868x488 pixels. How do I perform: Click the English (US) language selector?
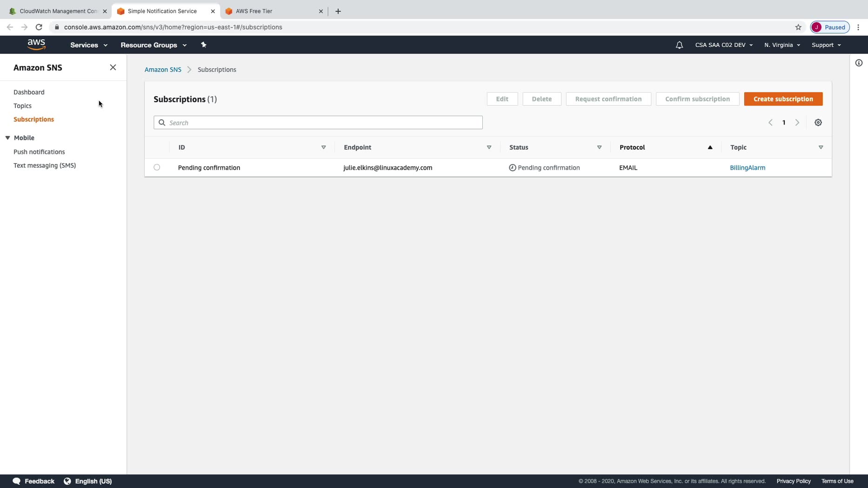click(x=93, y=481)
